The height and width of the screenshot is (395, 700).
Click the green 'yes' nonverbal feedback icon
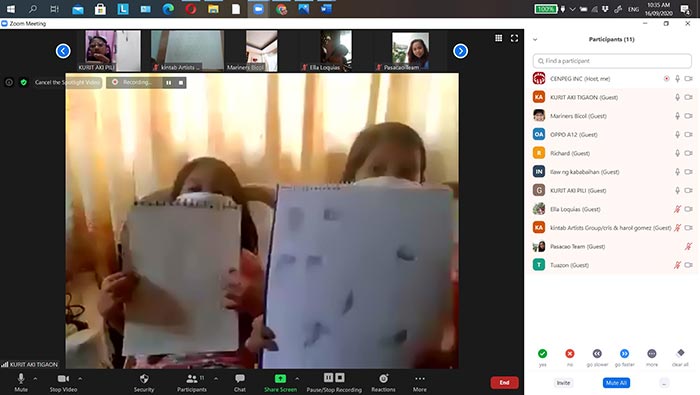(x=542, y=353)
